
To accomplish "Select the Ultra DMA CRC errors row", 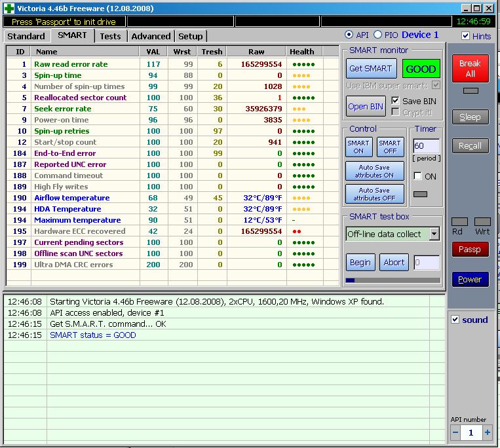I will click(172, 265).
